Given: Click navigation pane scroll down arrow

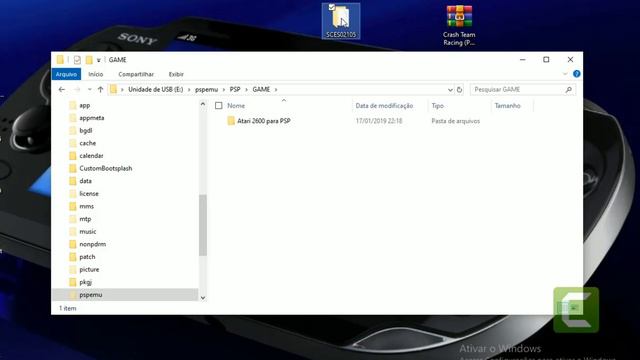Looking at the screenshot, I should [203, 298].
